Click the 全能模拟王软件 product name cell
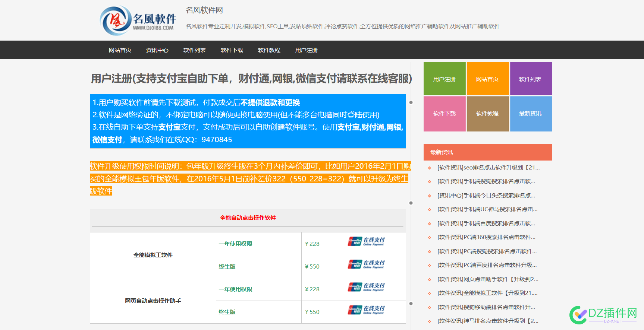This screenshot has height=330, width=644. click(x=153, y=255)
